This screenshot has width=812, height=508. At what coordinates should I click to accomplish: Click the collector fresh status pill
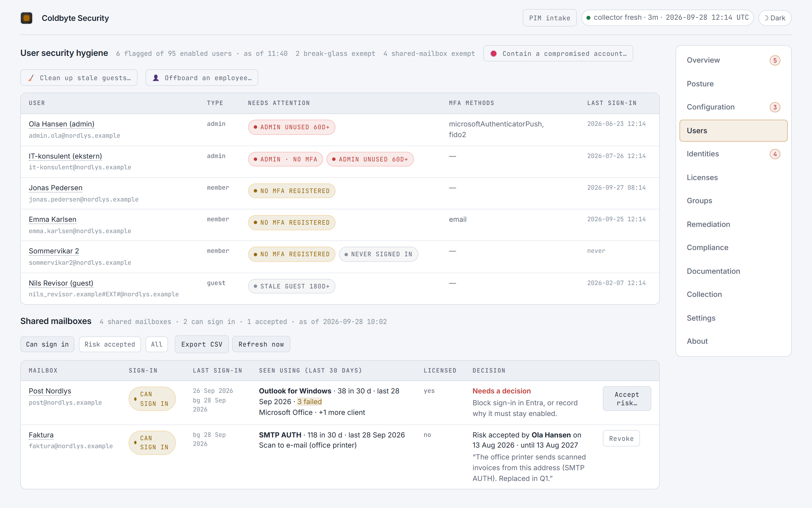(x=667, y=18)
